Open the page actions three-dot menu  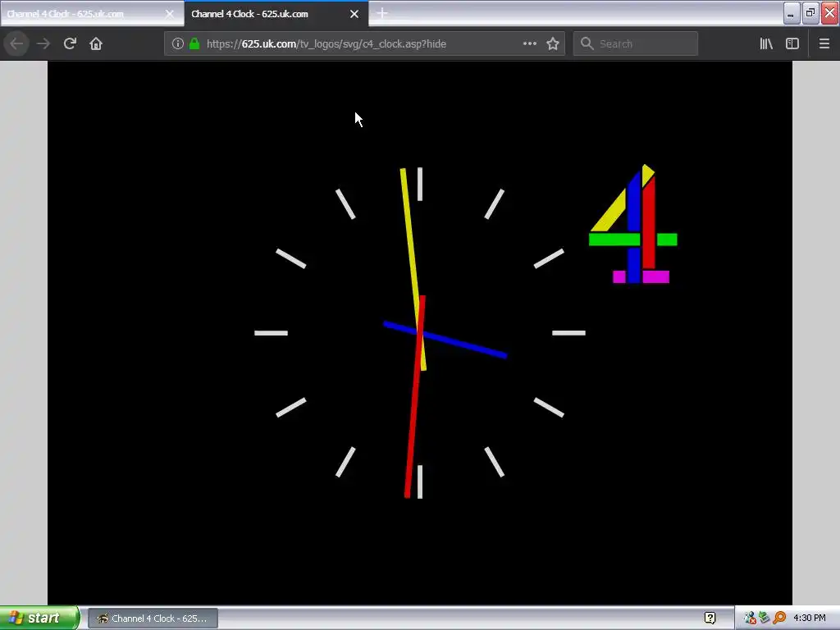[529, 43]
